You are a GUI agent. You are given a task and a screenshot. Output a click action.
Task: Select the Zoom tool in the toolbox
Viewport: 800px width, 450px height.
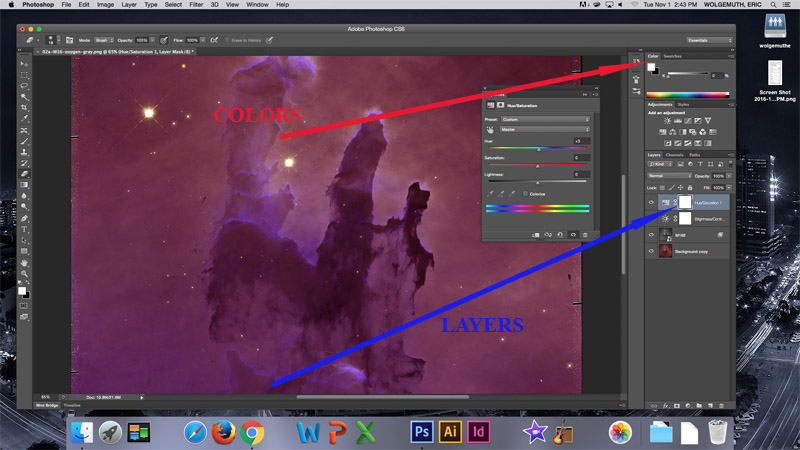24,274
